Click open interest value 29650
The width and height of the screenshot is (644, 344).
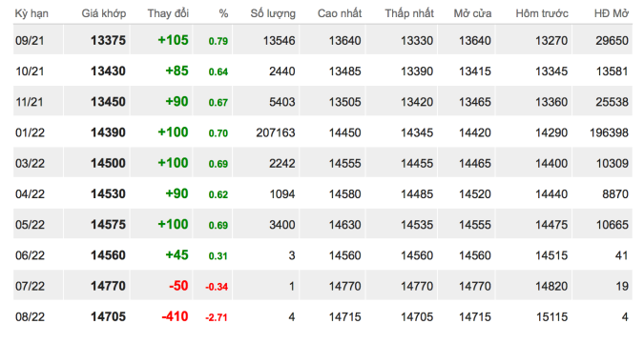click(x=612, y=41)
